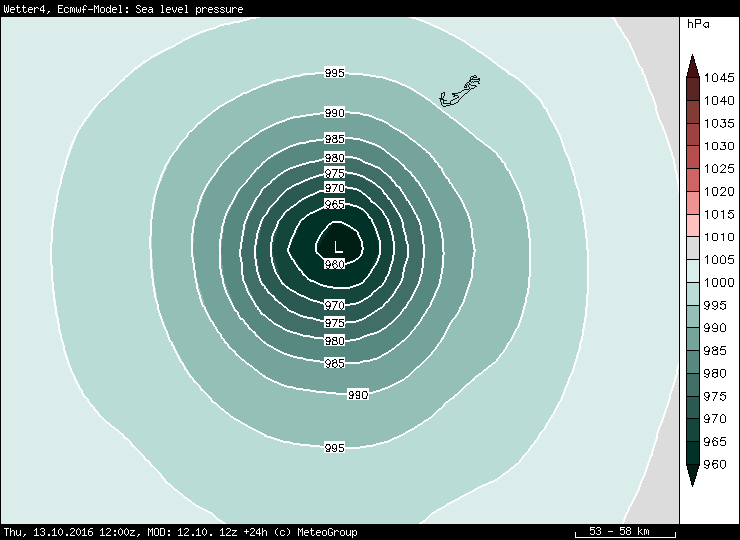Image resolution: width=740 pixels, height=540 pixels.
Task: Click the 'Wetter4, Ecmwf-Model: Sea level pressure' title
Action: click(x=124, y=9)
